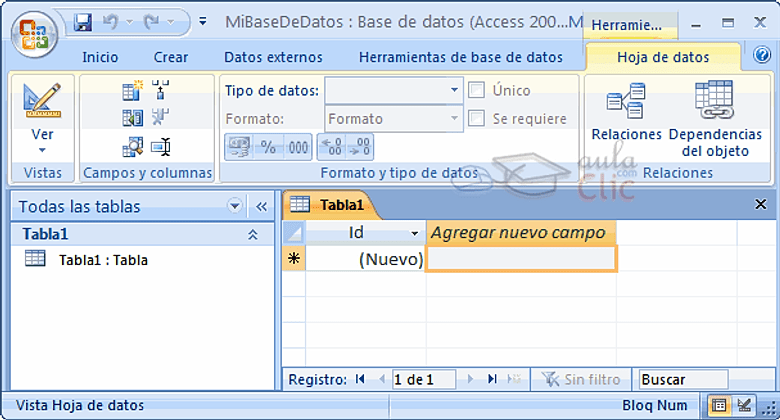Viewport: 780px width, 420px height.
Task: Open the Id column dropdown arrow
Action: [414, 233]
